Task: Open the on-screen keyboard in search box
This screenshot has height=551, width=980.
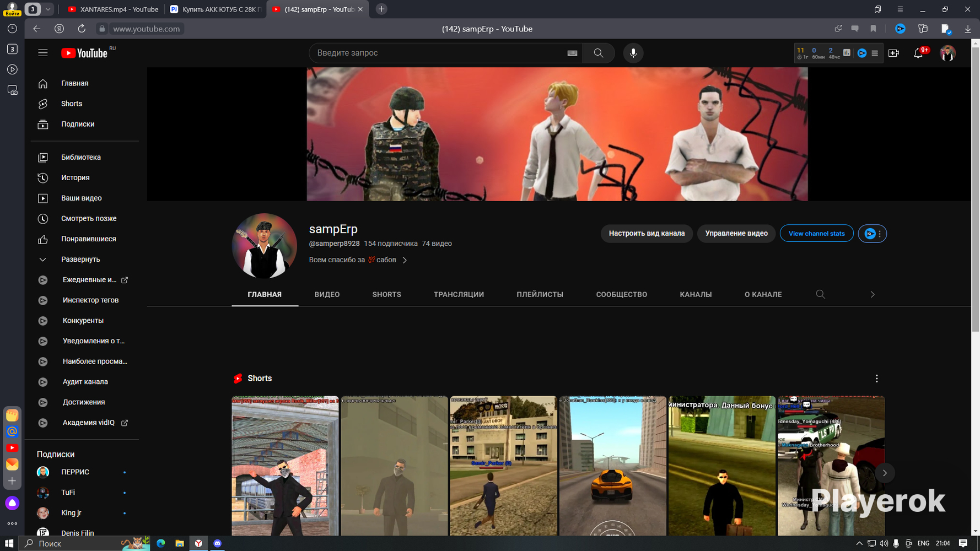Action: pos(572,53)
